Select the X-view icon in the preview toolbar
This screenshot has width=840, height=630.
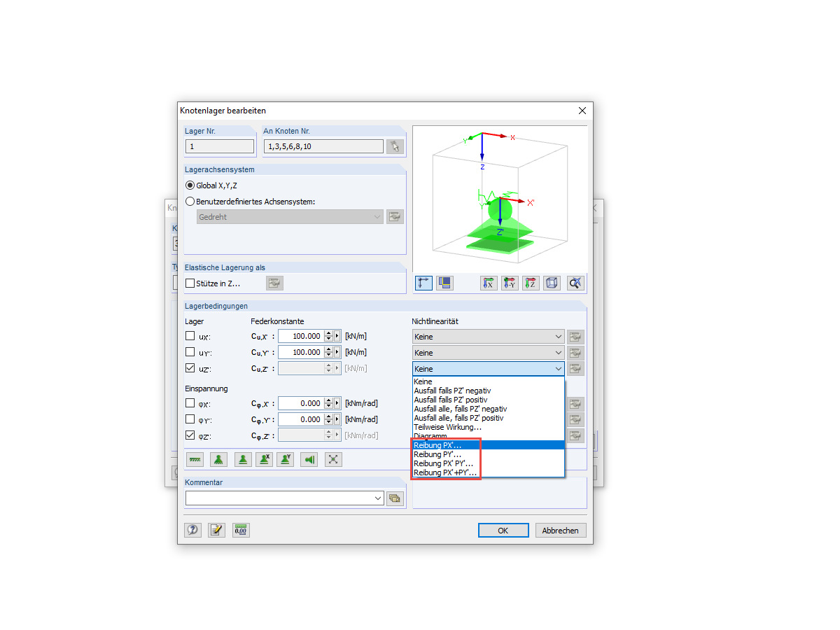(x=489, y=283)
